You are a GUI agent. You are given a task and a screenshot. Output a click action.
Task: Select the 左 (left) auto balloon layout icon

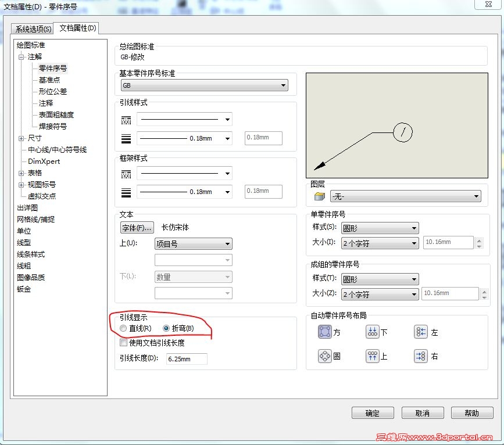tap(421, 332)
